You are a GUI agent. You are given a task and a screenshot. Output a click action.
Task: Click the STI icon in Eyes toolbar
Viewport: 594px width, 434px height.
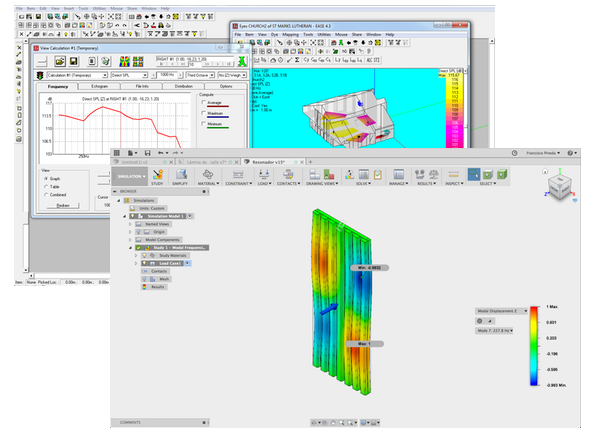pyautogui.click(x=377, y=60)
